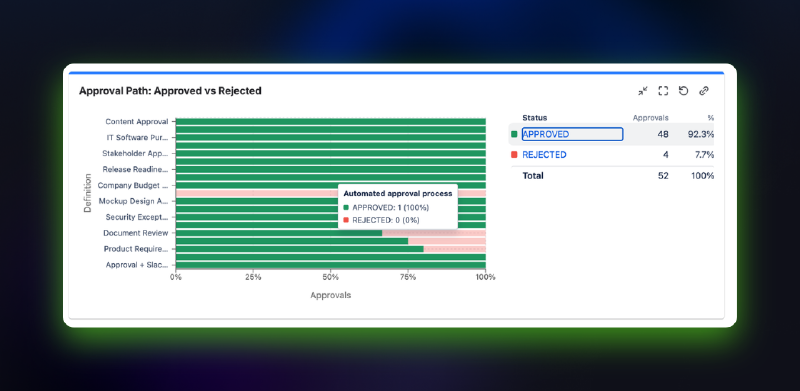Image resolution: width=800 pixels, height=391 pixels.
Task: Click the green legend swatch beside the APPROVED link
Action: coord(514,134)
